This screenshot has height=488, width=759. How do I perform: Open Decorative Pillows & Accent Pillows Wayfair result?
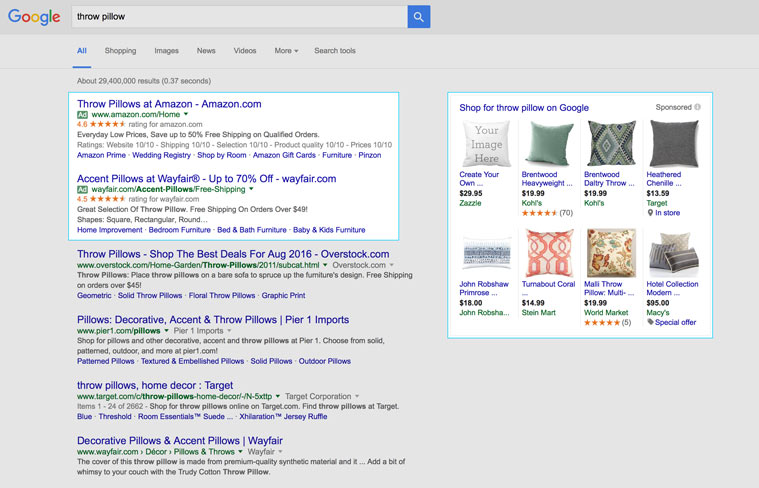pyautogui.click(x=180, y=441)
